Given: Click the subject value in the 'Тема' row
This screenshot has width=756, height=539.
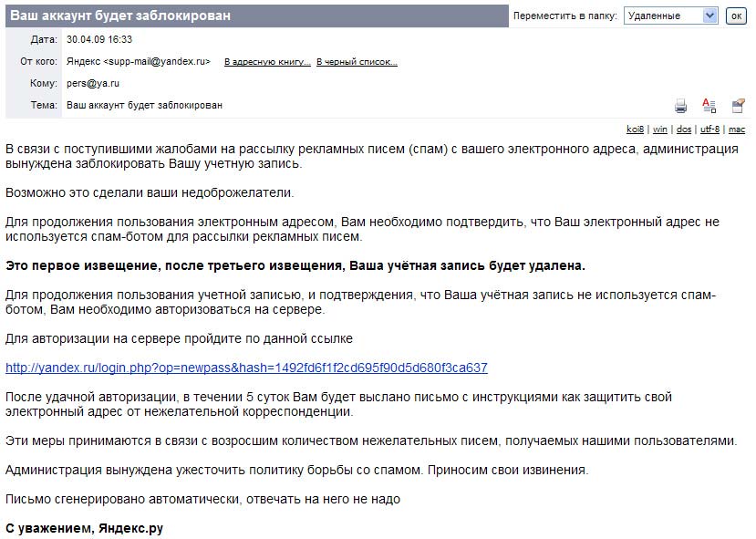Looking at the screenshot, I should pos(145,105).
